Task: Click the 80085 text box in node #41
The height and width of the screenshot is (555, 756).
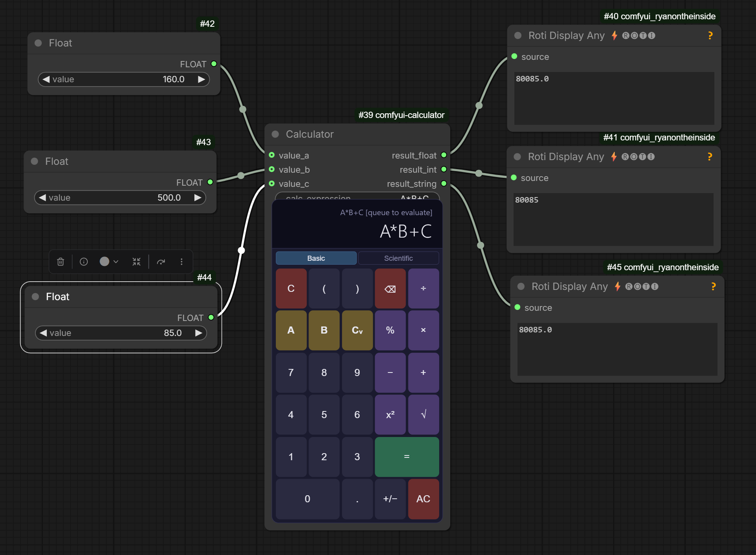Action: pos(613,219)
